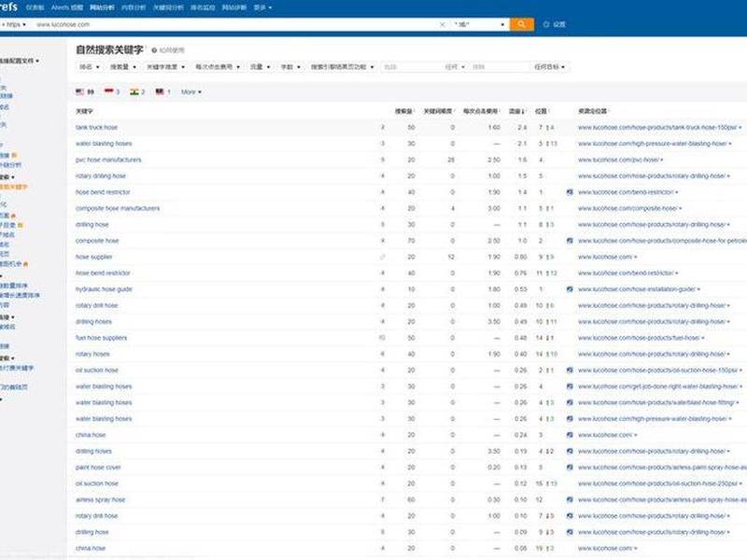The height and width of the screenshot is (560, 747).
Task: Open the 搜索量 filter dropdown
Action: click(123, 67)
